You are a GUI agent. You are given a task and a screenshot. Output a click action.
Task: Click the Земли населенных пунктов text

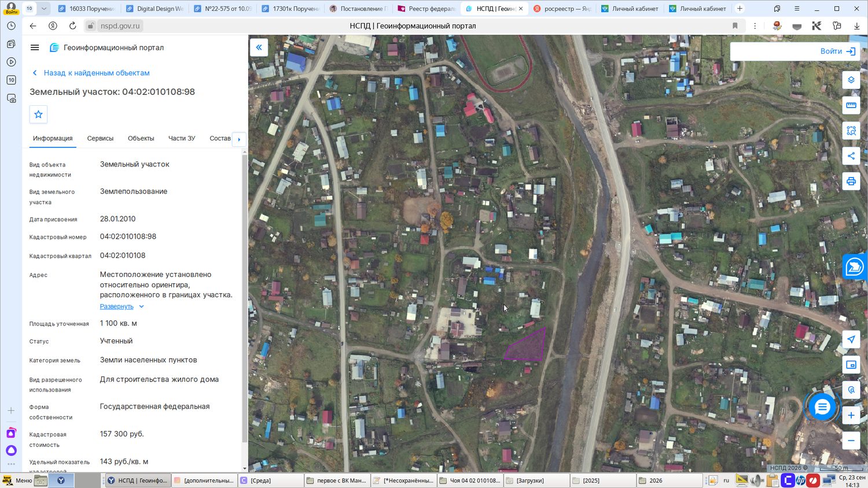point(148,360)
